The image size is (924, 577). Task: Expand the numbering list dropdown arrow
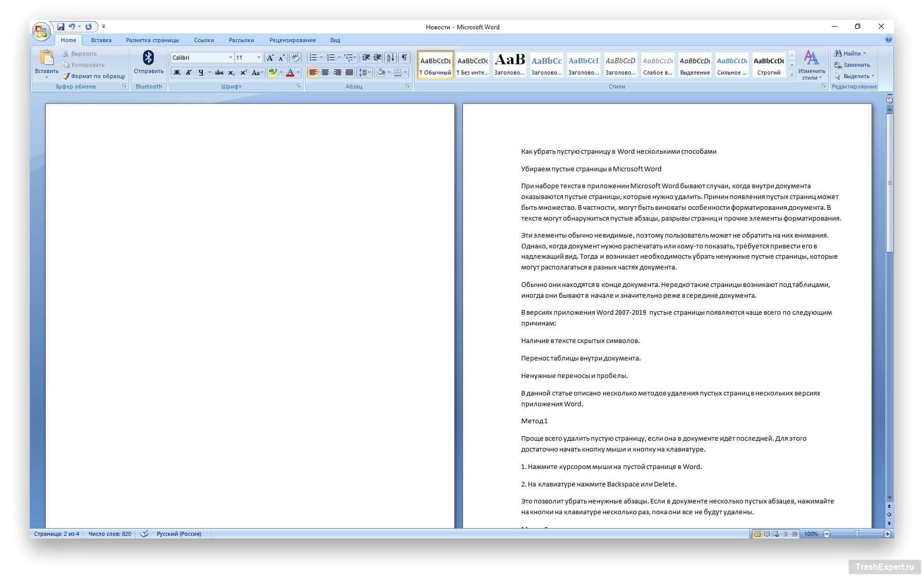(x=339, y=58)
